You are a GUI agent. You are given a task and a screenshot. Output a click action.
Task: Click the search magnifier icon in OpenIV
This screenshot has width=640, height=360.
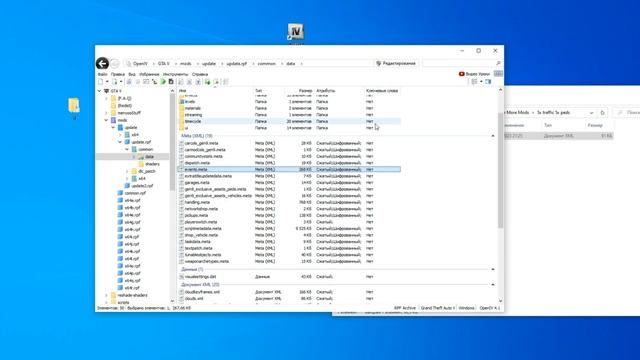498,63
